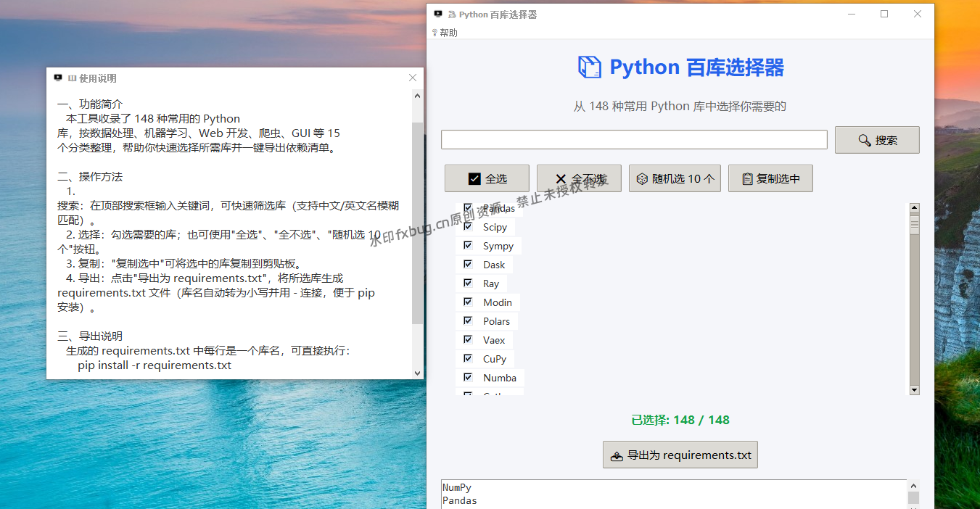Screen dimensions: 980x509
Task: Uncheck the Sympy checkbox
Action: [x=468, y=246]
